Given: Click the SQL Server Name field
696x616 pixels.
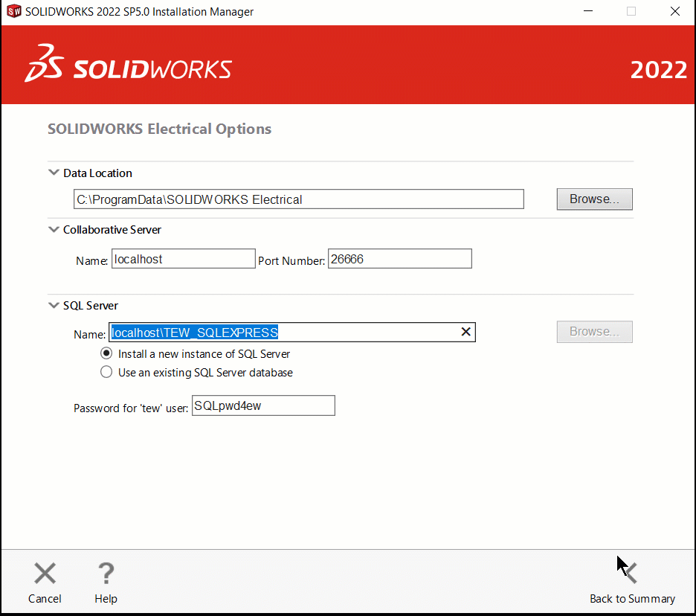Looking at the screenshot, I should pyautogui.click(x=292, y=333).
